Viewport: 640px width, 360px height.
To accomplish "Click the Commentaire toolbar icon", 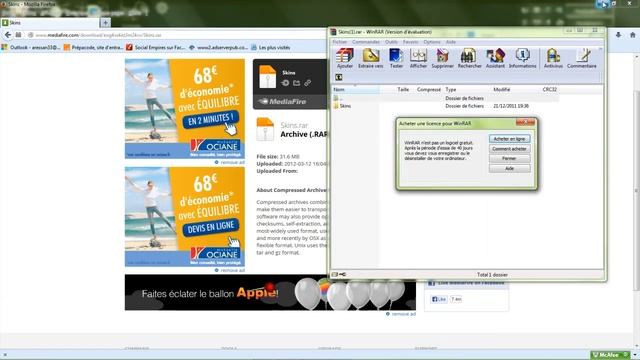I will click(582, 58).
